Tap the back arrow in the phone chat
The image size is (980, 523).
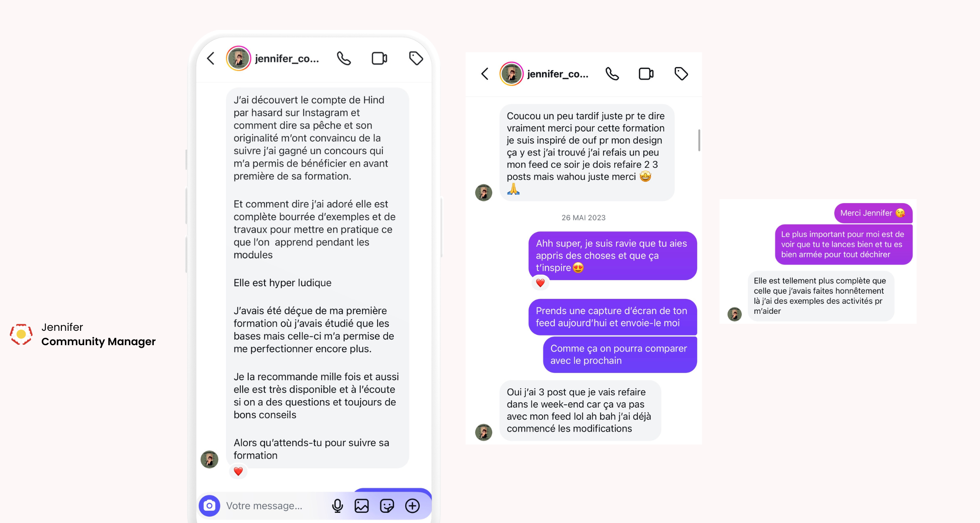(211, 58)
